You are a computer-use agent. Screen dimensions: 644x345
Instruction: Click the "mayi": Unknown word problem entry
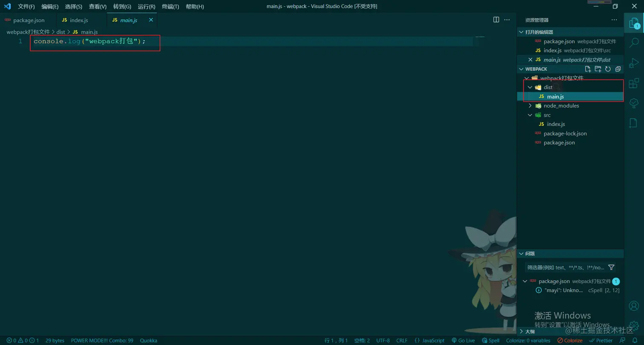coord(570,290)
